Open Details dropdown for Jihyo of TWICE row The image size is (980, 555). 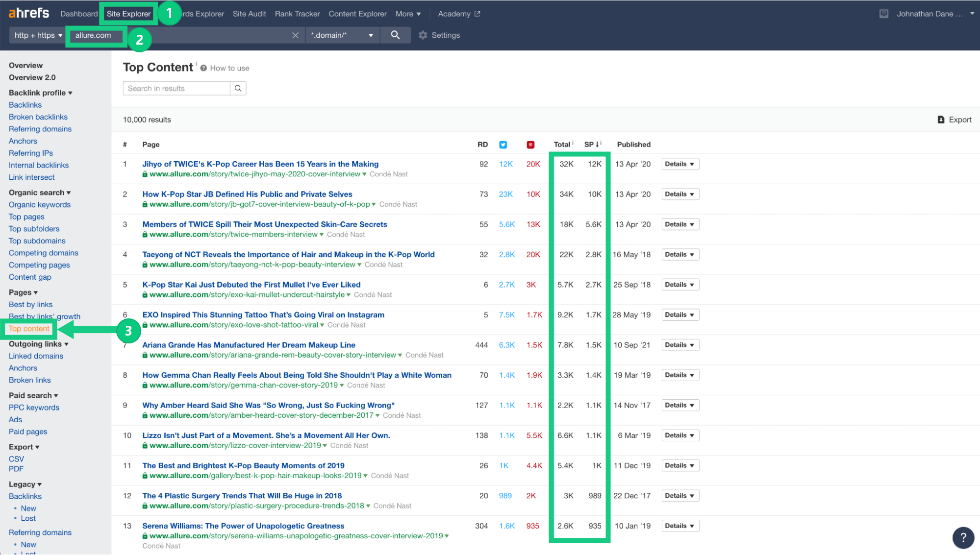click(x=679, y=164)
